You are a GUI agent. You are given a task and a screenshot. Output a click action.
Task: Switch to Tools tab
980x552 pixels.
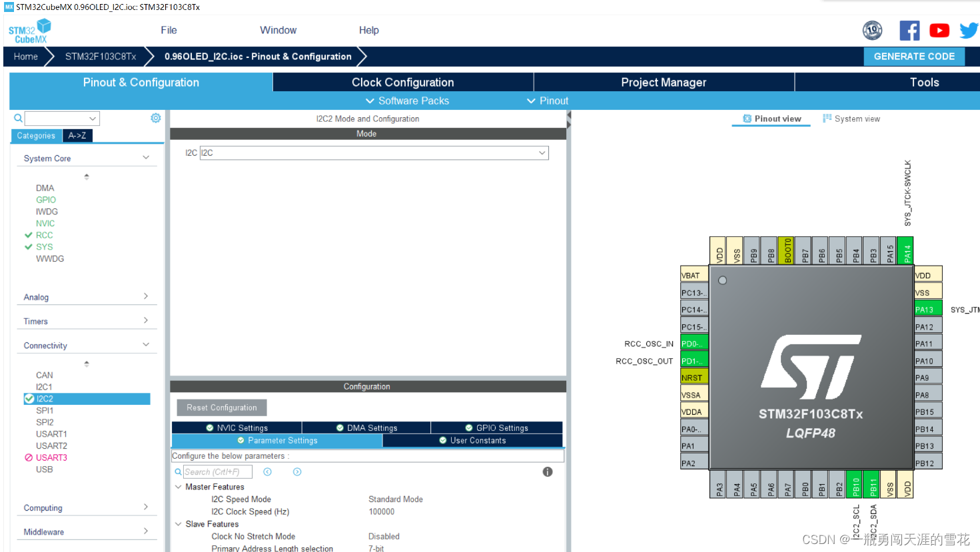coord(925,82)
